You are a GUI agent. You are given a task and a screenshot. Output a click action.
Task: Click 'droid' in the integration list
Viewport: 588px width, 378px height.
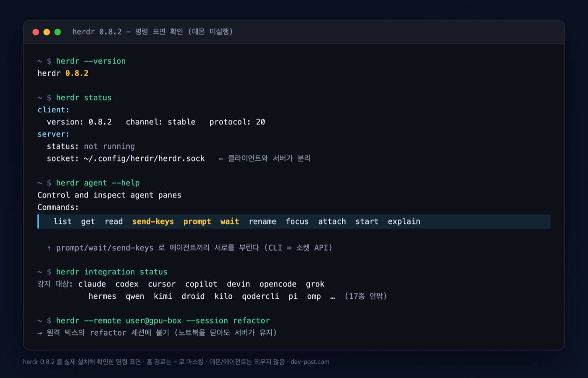pyautogui.click(x=193, y=297)
